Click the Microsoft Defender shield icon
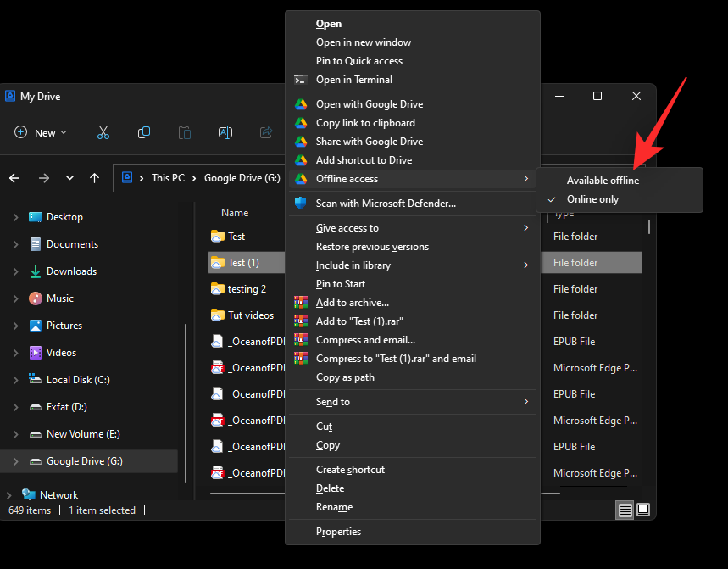Screen dimensions: 728x569 [300, 203]
